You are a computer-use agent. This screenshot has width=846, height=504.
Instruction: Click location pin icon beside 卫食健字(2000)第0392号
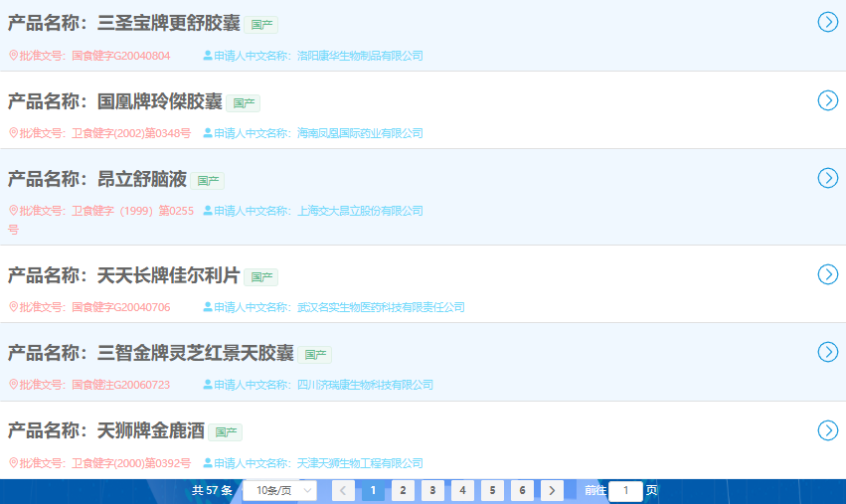[14, 463]
